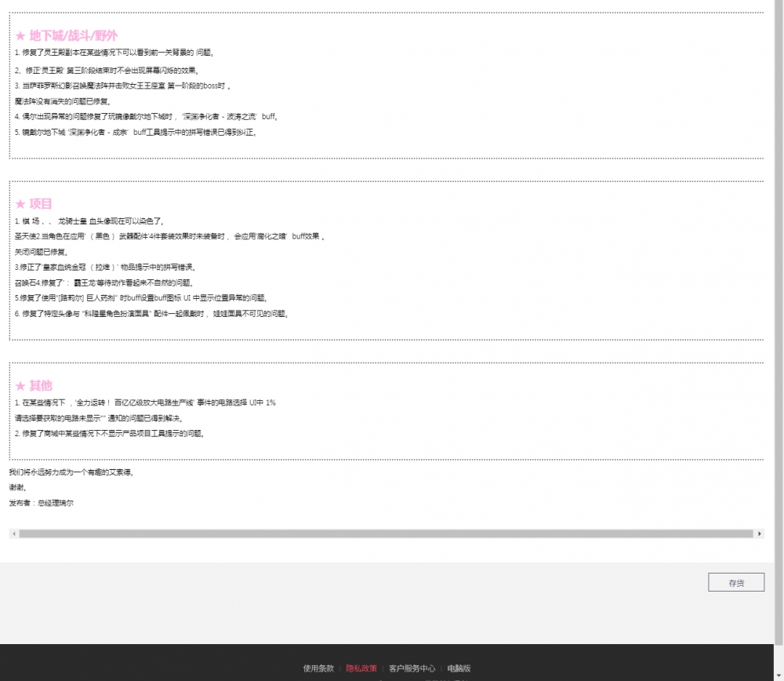The height and width of the screenshot is (681, 784).
Task: Click the star icon beside 项目
Action: [20, 204]
